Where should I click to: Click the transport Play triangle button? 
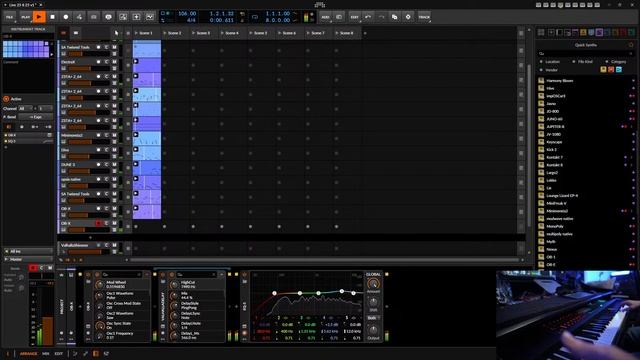coord(39,17)
